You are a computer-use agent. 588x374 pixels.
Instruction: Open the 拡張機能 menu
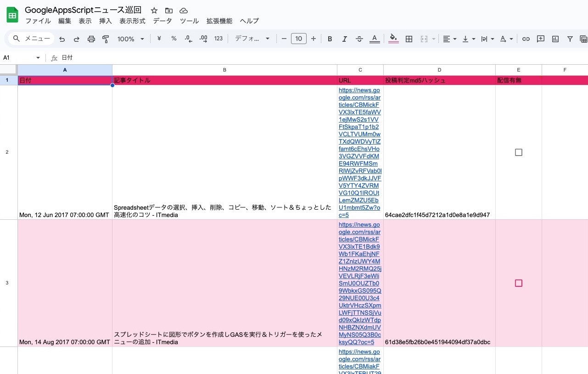tap(219, 21)
